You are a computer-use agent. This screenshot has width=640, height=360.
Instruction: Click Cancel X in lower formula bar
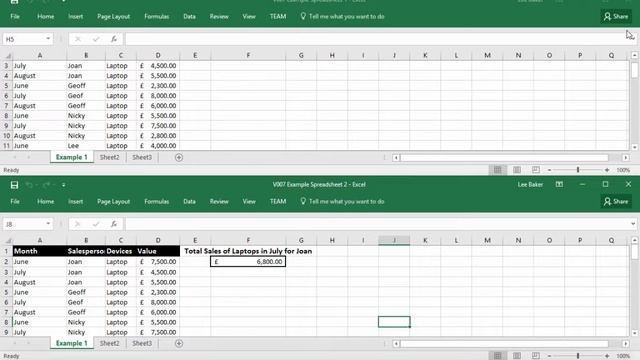tap(78, 224)
